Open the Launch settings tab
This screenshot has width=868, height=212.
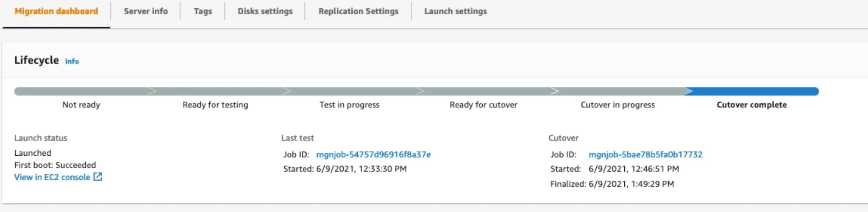[x=456, y=11]
